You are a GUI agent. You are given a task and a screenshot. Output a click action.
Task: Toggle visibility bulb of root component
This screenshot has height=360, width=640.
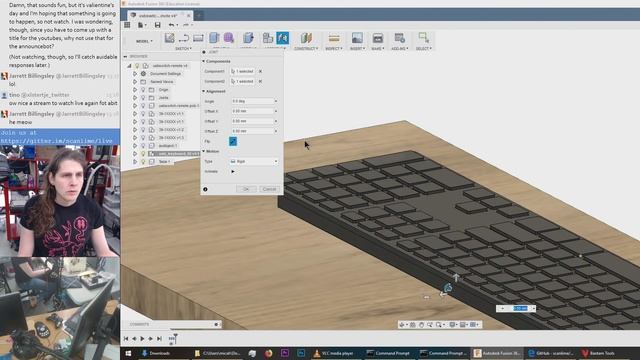point(138,66)
